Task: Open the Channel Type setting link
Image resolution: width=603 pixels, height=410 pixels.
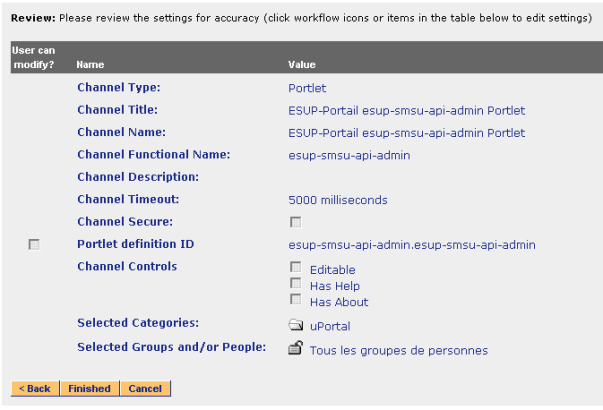Action: tap(118, 88)
